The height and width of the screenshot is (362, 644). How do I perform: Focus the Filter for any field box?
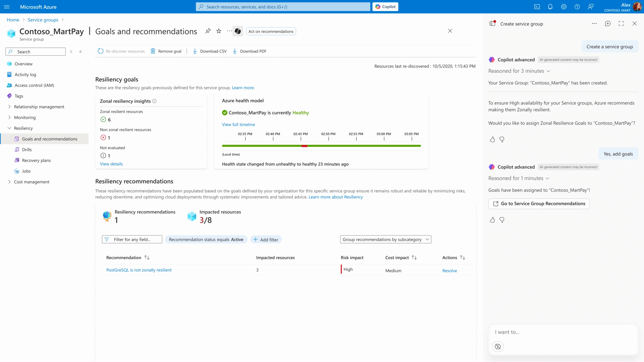tap(132, 239)
